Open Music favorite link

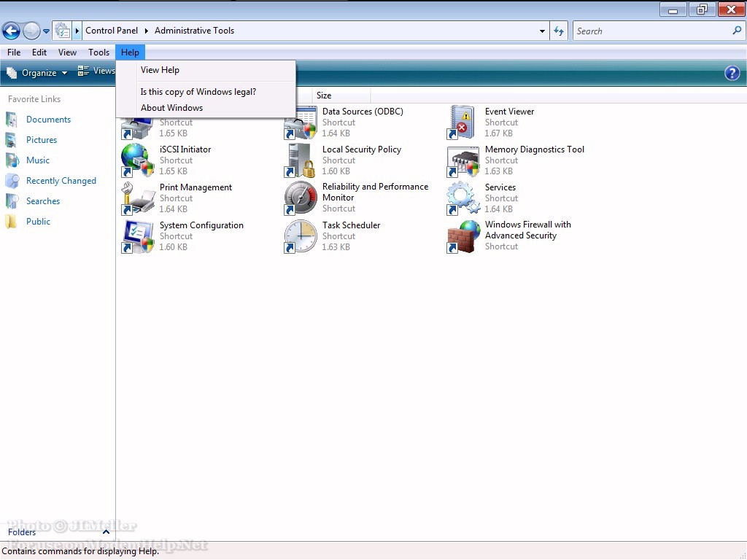(x=38, y=160)
